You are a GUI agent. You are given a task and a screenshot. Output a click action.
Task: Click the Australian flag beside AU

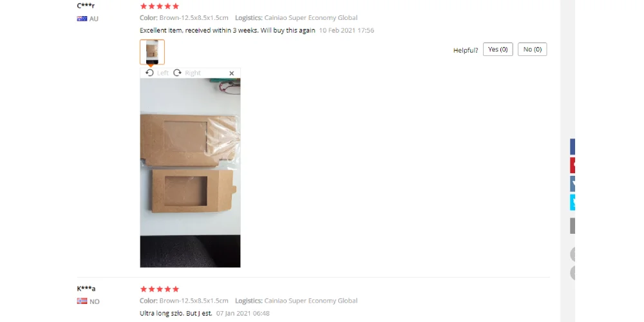pyautogui.click(x=82, y=19)
